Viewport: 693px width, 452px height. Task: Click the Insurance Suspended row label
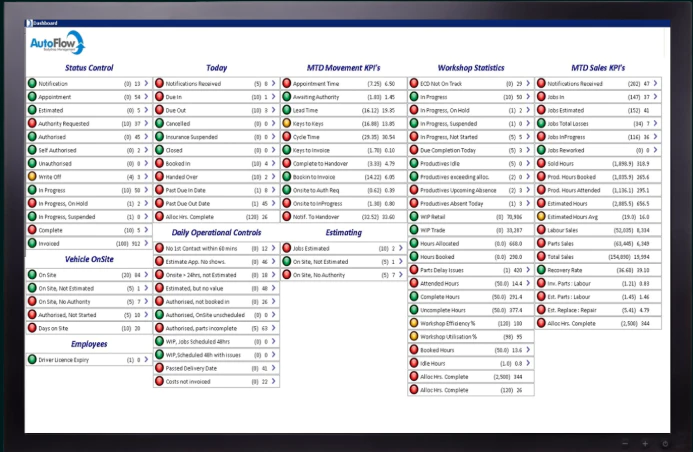pos(191,137)
